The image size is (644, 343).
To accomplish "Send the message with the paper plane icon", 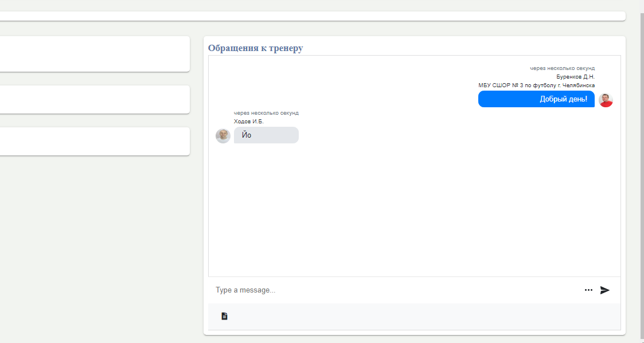I will [604, 290].
